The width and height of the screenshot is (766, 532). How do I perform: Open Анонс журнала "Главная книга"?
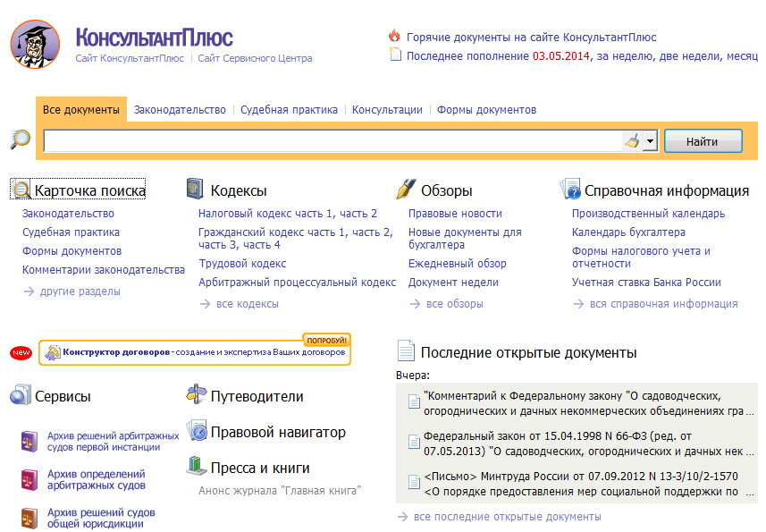tap(280, 491)
